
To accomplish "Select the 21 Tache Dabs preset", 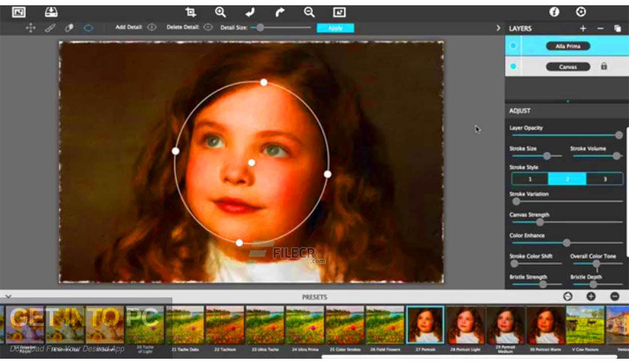I will coord(185,325).
